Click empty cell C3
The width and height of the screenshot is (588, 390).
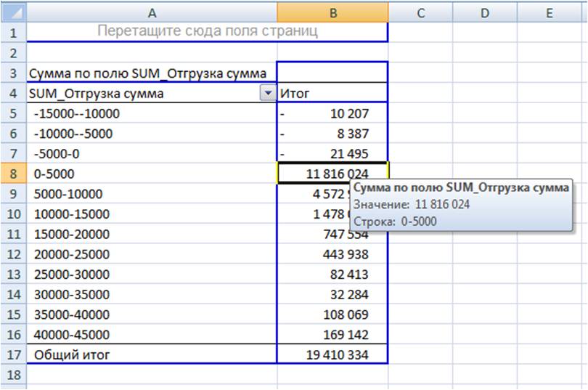point(420,73)
